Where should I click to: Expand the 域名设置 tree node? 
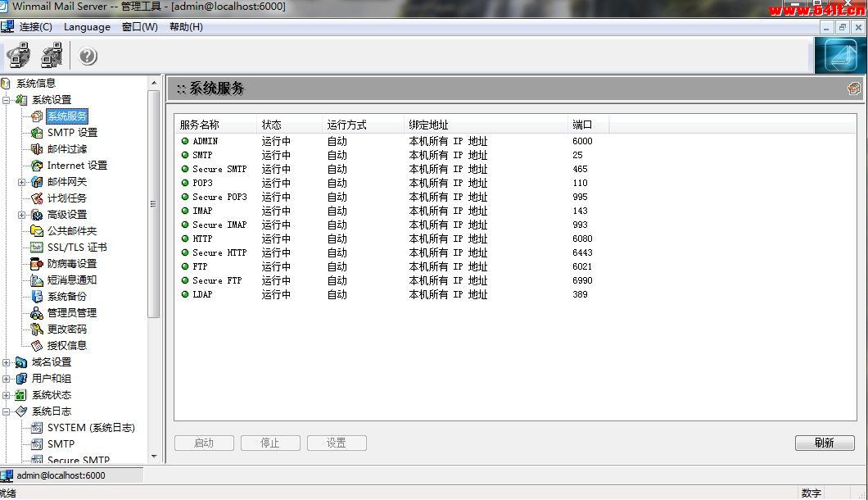click(x=6, y=362)
